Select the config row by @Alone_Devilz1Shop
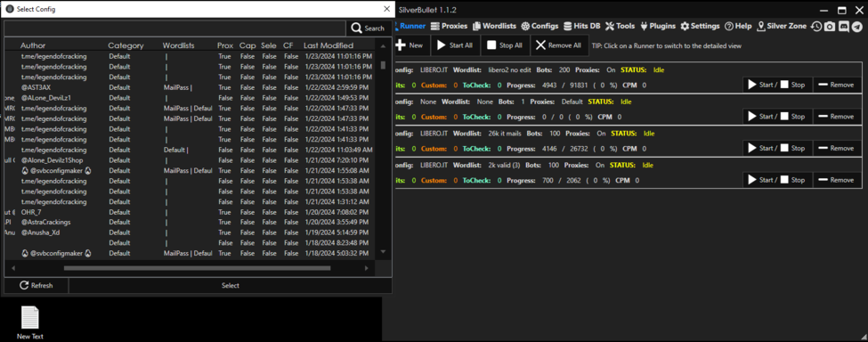Screen dimensions: 868x342 [x=190, y=160]
